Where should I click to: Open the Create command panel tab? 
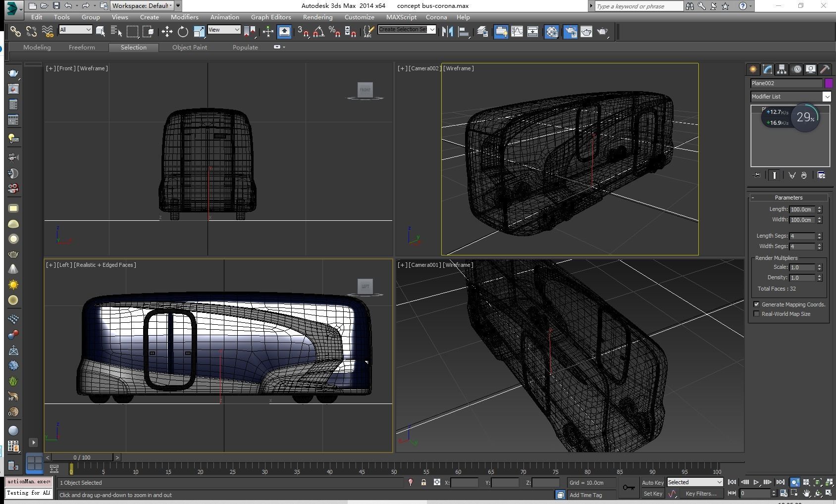coord(753,69)
